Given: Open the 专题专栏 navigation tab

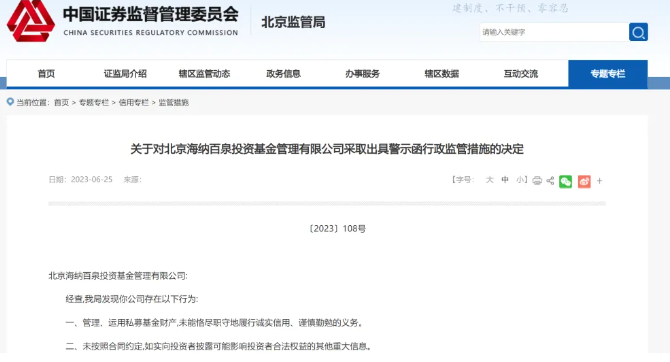Looking at the screenshot, I should (608, 74).
